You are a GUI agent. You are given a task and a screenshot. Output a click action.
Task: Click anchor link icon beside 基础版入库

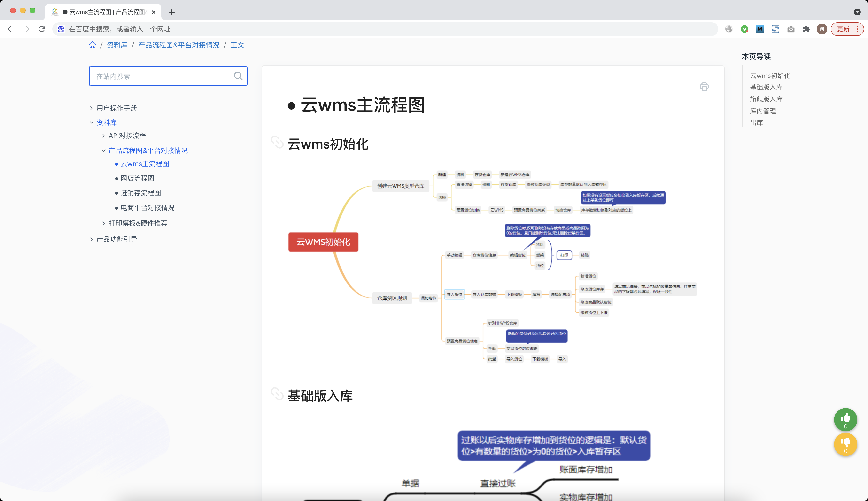(x=277, y=394)
